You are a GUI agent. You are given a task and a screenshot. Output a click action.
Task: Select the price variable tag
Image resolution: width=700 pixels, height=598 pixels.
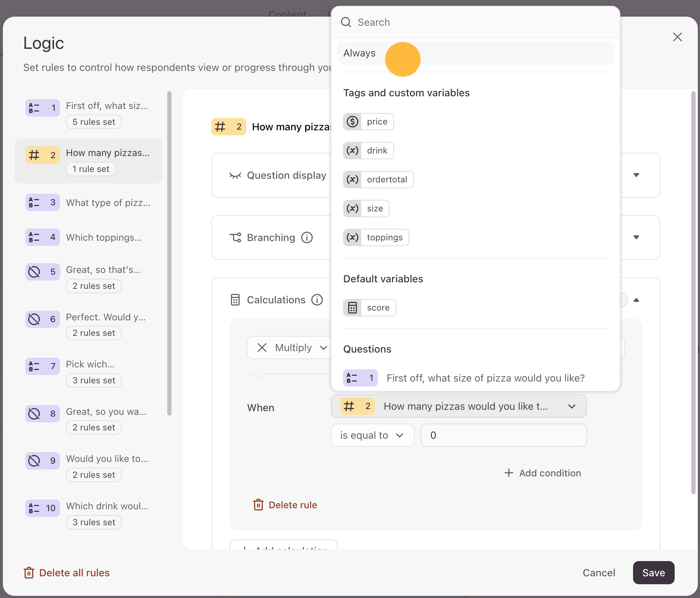click(x=368, y=122)
